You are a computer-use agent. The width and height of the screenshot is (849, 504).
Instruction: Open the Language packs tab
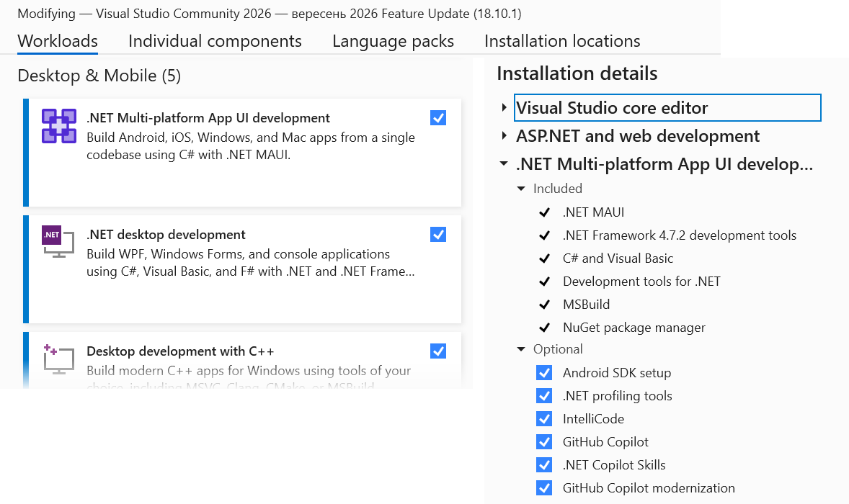tap(393, 41)
